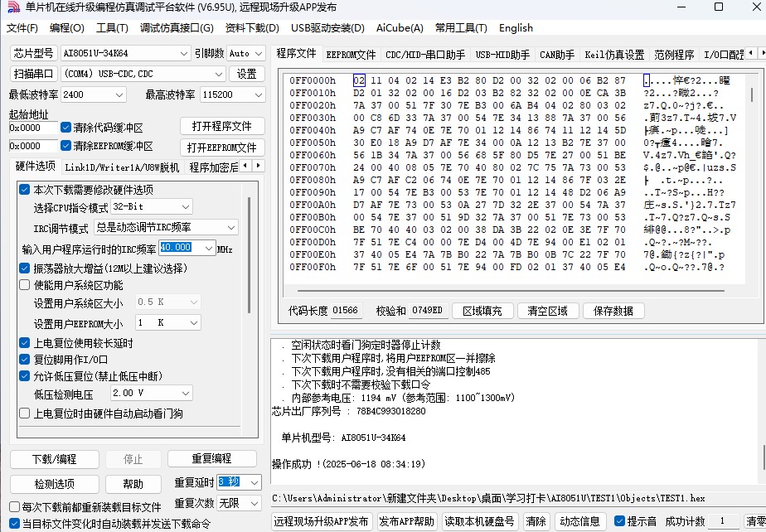Expand the 最高波特率 115200 dropdown
The height and width of the screenshot is (532, 766).
pyautogui.click(x=259, y=94)
